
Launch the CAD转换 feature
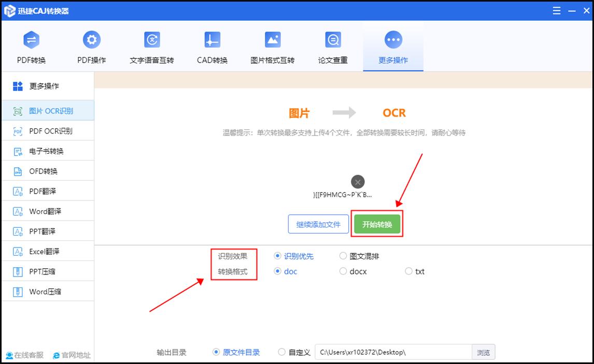[x=211, y=46]
